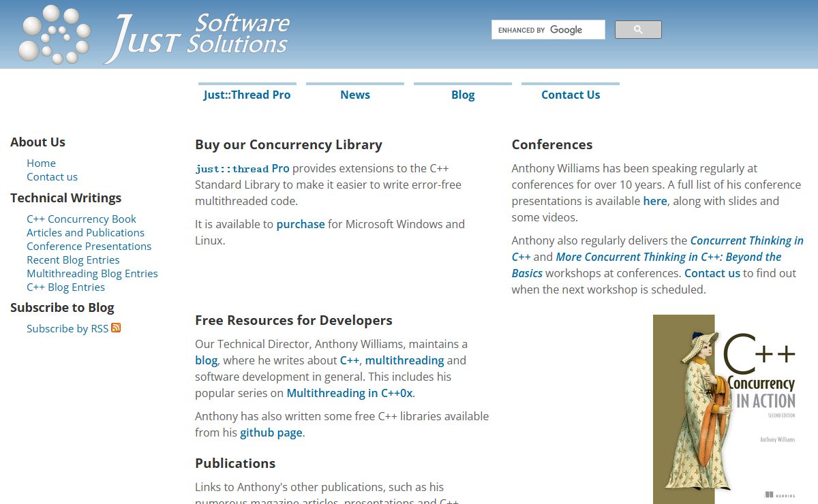Viewport: 818px width, 504px height.
Task: Click the 'C++' inline link
Action: click(x=350, y=360)
